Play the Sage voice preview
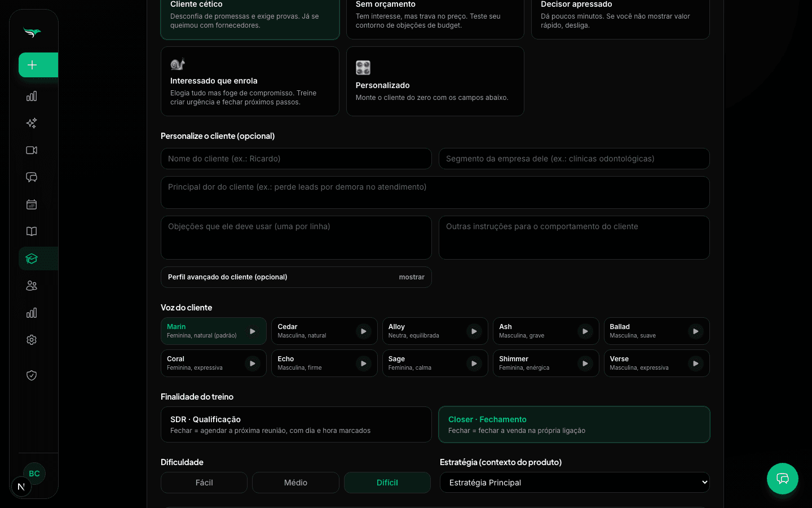 tap(474, 364)
